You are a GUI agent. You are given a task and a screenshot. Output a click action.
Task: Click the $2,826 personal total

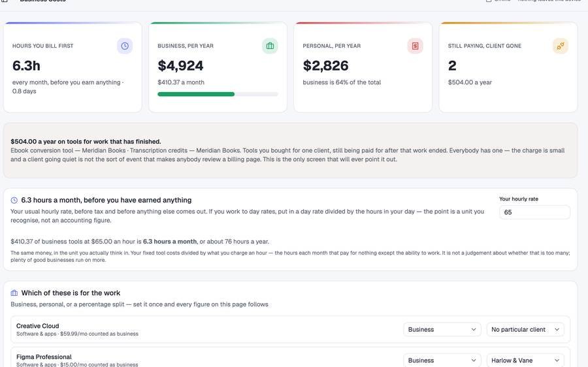[x=325, y=65]
